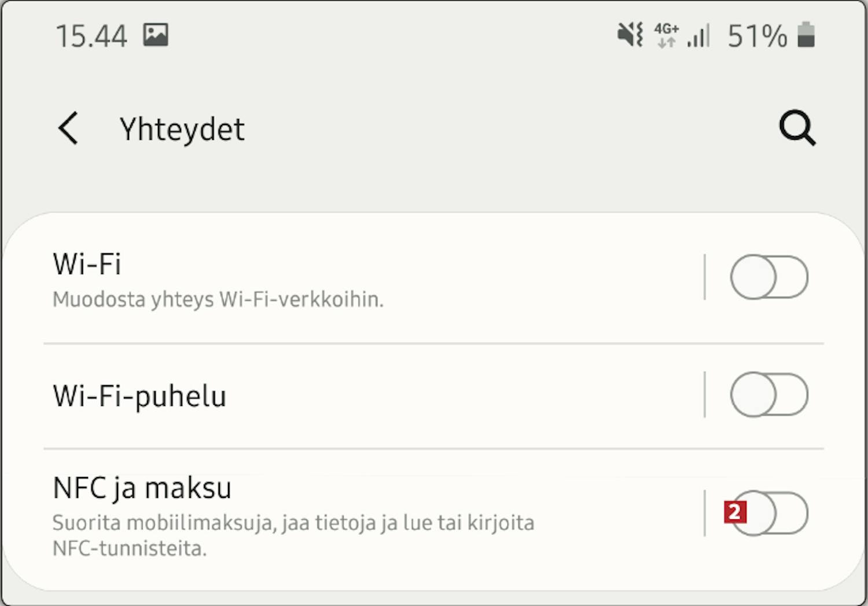Viewport: 868px width, 606px height.
Task: Go back using the arrow icon
Action: [68, 128]
